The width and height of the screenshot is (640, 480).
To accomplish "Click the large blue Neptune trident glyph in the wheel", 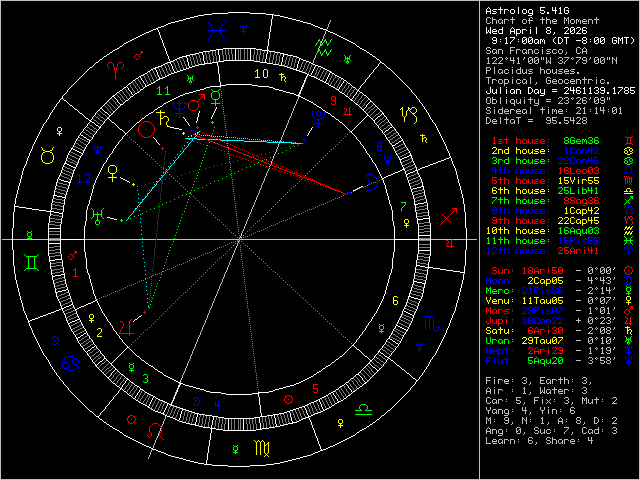I will (x=179, y=109).
